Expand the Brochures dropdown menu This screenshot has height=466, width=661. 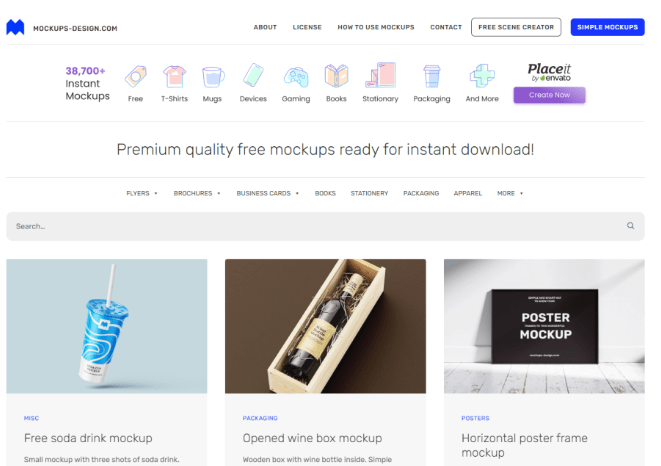pos(197,193)
